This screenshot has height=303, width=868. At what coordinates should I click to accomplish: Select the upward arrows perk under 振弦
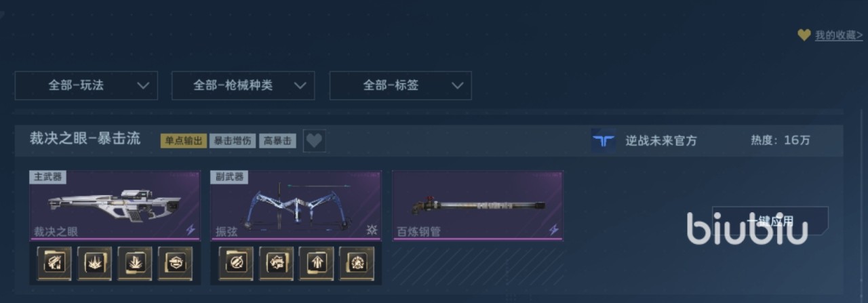point(317,263)
